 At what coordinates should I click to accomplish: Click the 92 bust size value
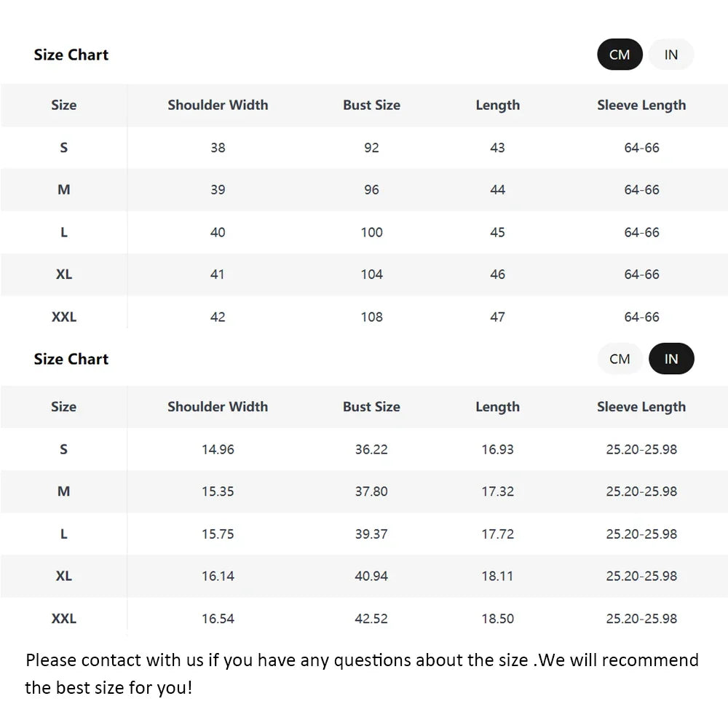coord(371,148)
